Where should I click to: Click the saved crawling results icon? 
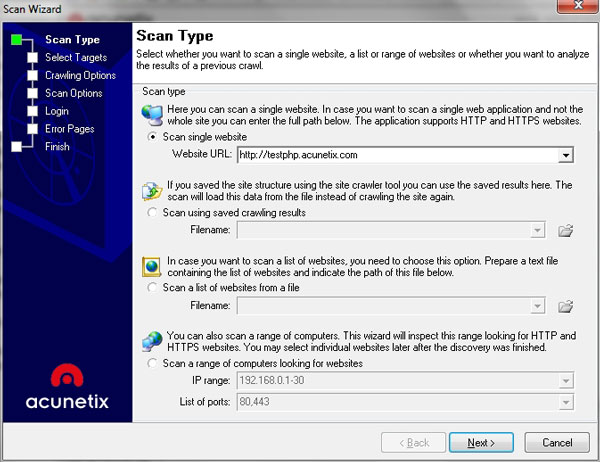(151, 192)
